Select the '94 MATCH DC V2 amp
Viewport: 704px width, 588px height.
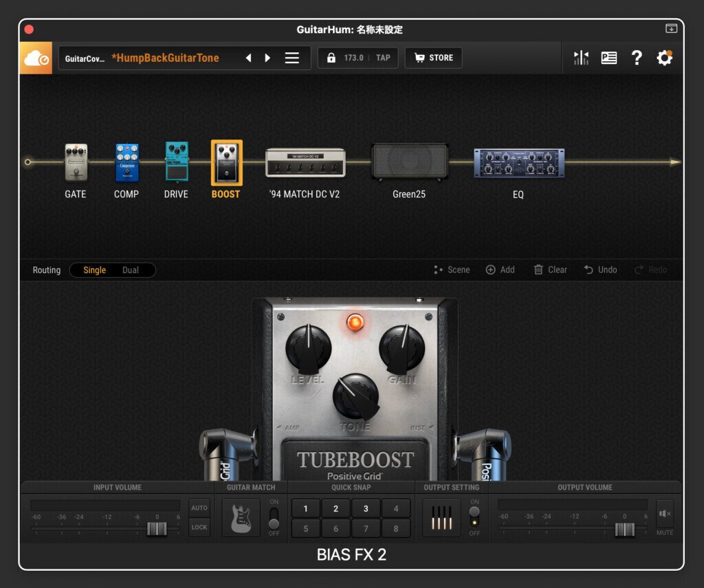point(306,162)
